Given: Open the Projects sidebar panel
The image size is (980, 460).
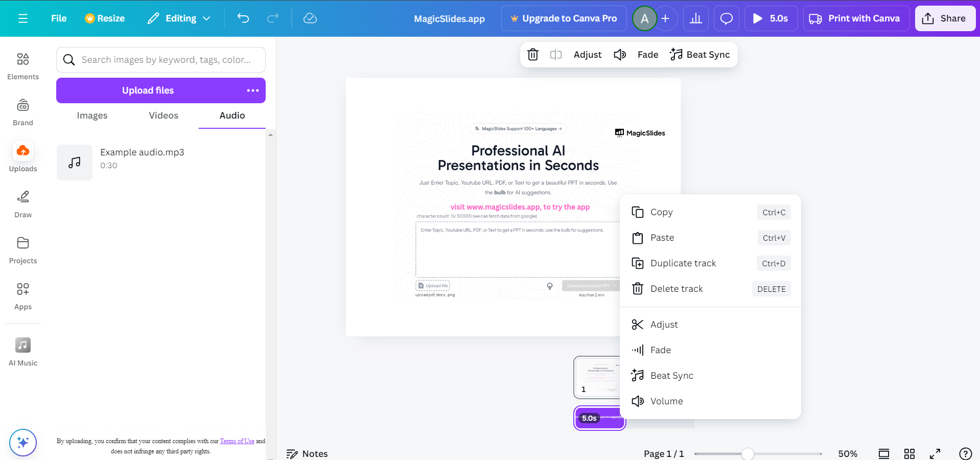Looking at the screenshot, I should click(x=23, y=250).
